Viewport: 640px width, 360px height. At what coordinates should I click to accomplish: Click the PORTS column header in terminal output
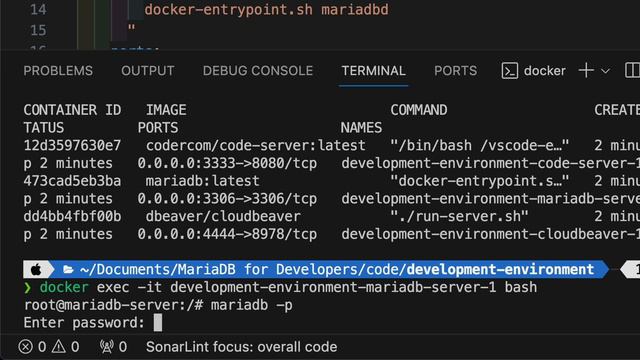[158, 128]
